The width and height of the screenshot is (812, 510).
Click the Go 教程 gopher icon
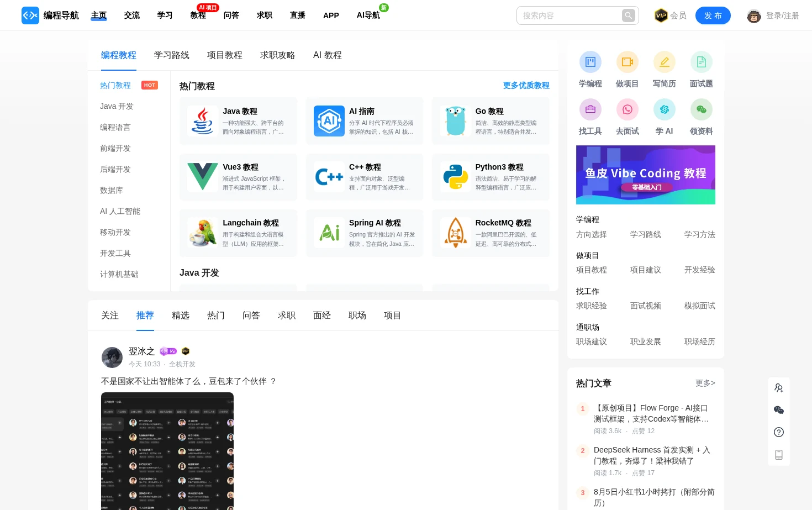pos(456,121)
